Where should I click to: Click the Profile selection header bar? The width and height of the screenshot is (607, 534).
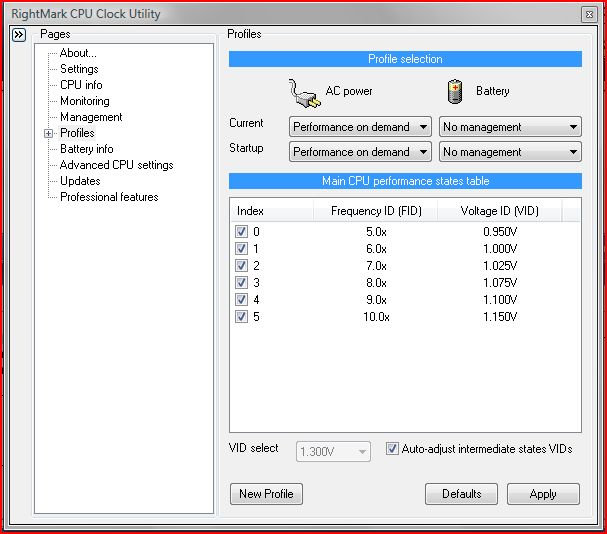[405, 59]
